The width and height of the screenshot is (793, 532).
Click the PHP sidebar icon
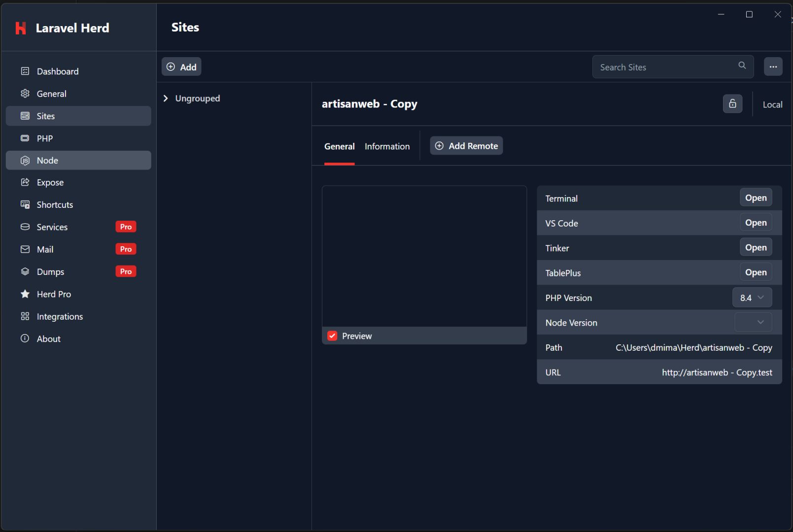pyautogui.click(x=25, y=138)
